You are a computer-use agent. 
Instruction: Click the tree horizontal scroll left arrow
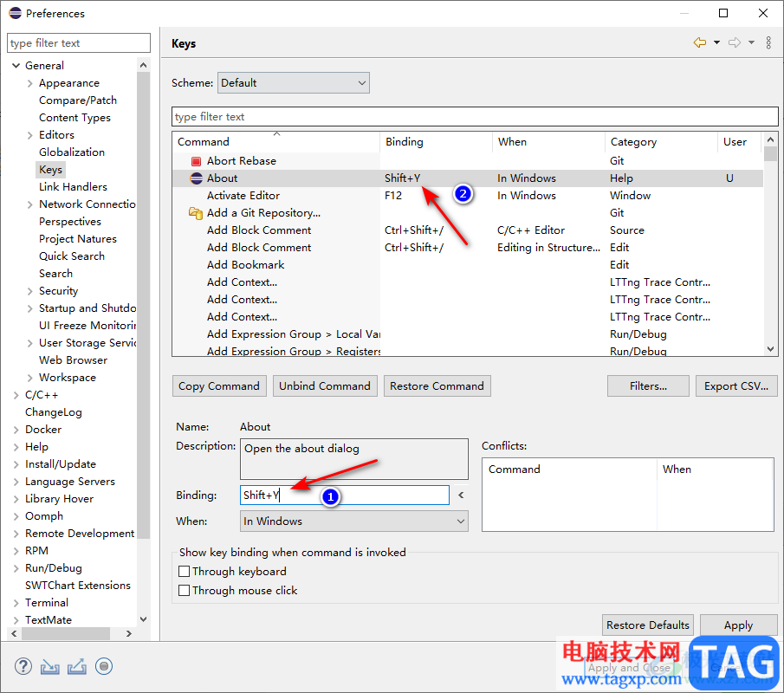coord(14,633)
